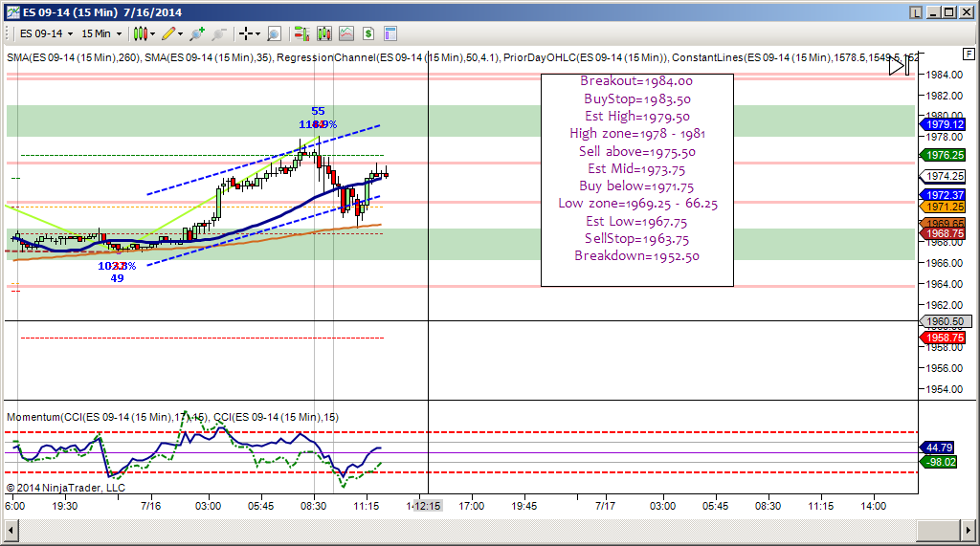This screenshot has height=546, width=980.
Task: Open the 15 Min interval dropdown
Action: pyautogui.click(x=101, y=33)
